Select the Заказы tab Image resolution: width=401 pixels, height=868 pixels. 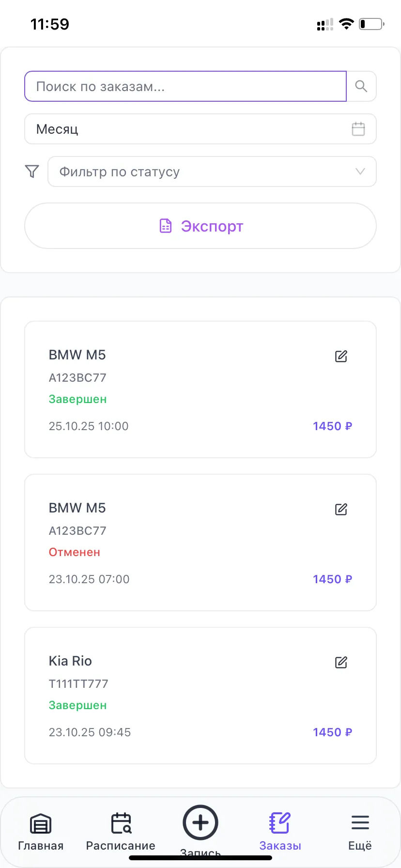point(280,831)
